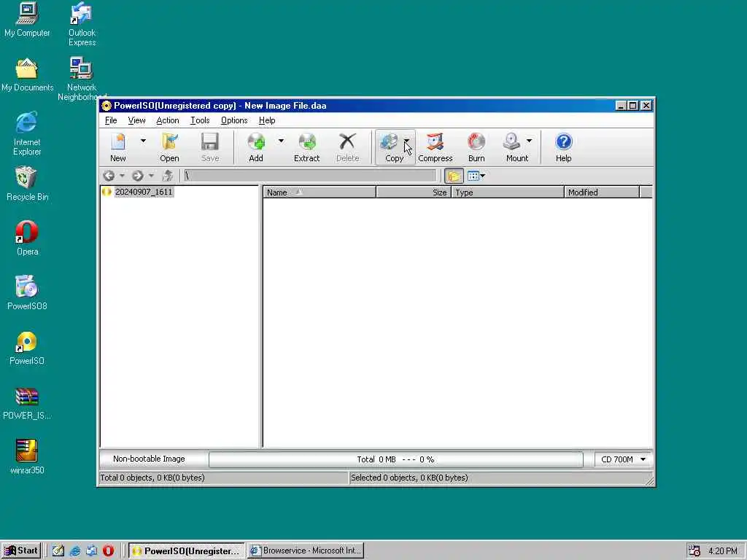Click Total 0 objects status text

click(152, 478)
